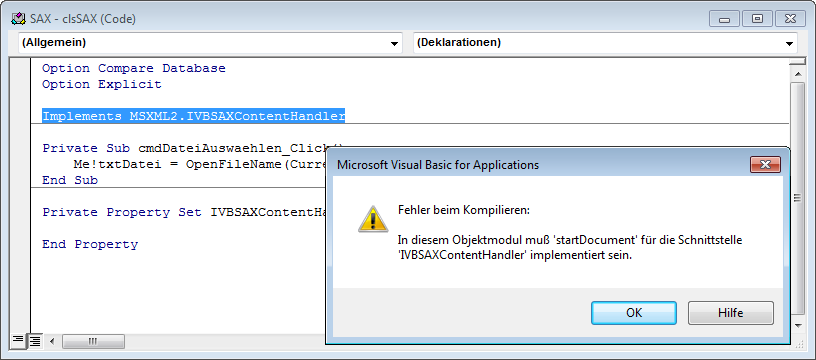Click the 'Private Property Set' line

[x=183, y=212]
